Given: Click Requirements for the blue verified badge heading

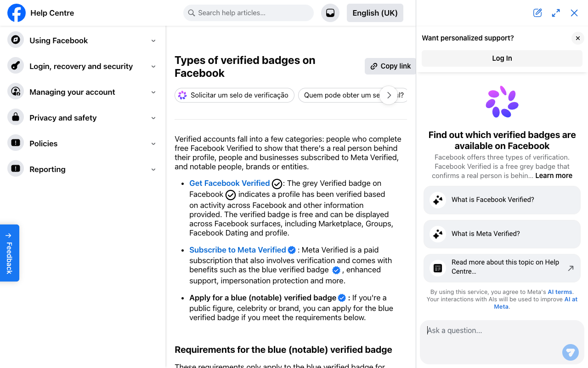Looking at the screenshot, I should pyautogui.click(x=283, y=350).
